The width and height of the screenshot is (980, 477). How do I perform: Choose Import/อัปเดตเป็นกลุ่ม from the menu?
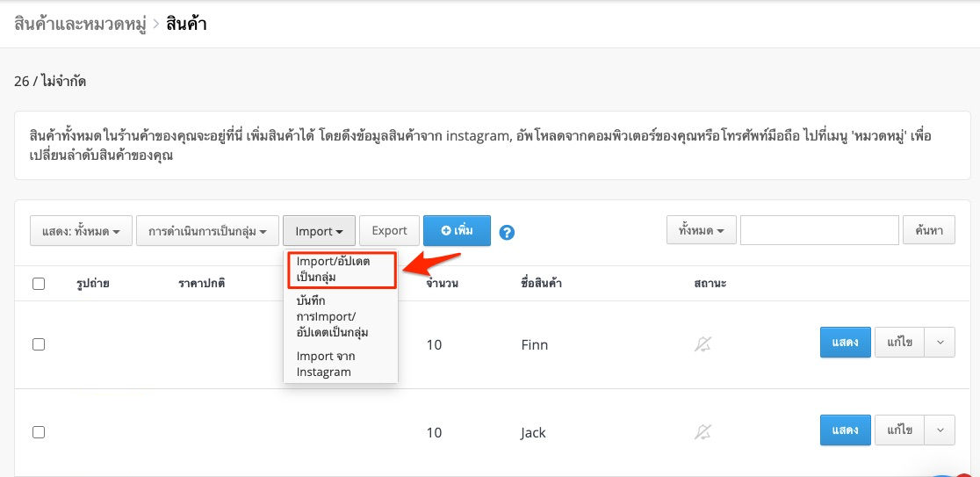tap(341, 270)
